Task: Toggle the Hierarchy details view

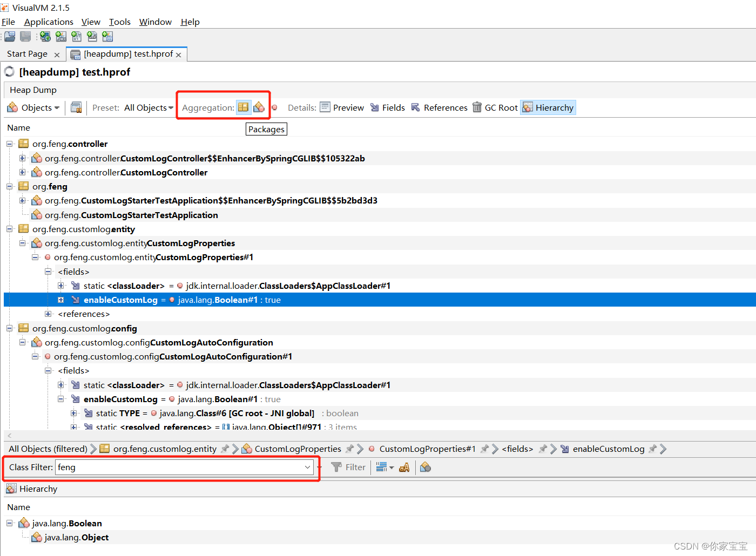Action: tap(548, 107)
